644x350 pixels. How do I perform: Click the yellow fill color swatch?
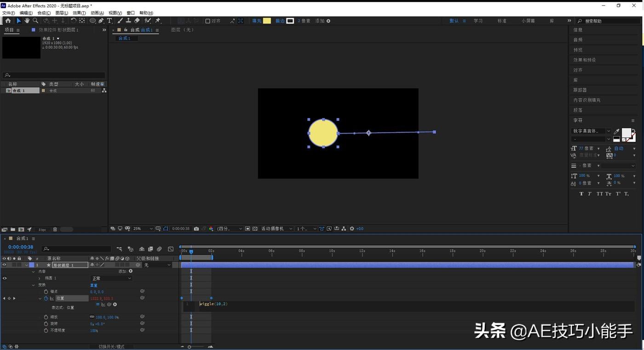pos(267,21)
